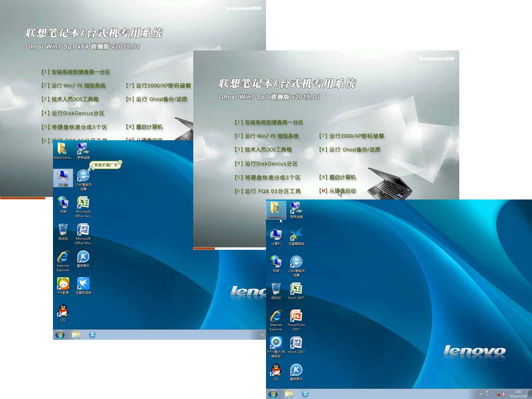
Task: Choose [5] 将硬盘快速分成5个区 in the x64 boot menu
Action: pyautogui.click(x=74, y=127)
